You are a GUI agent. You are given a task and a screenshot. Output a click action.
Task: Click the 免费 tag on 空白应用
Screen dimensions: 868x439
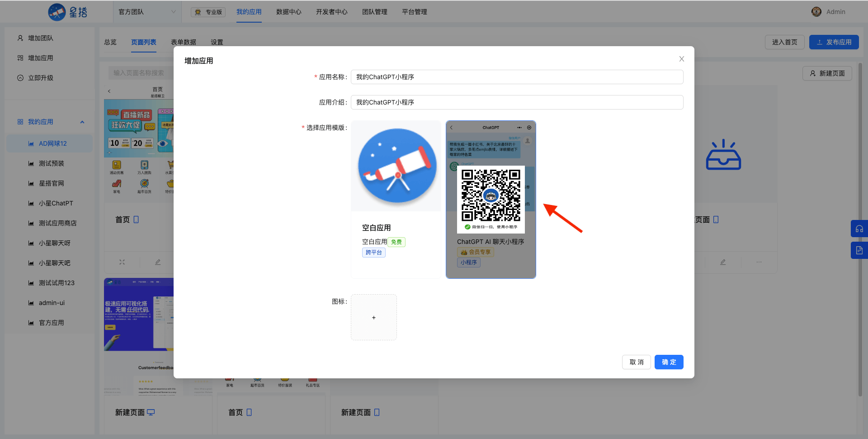396,242
